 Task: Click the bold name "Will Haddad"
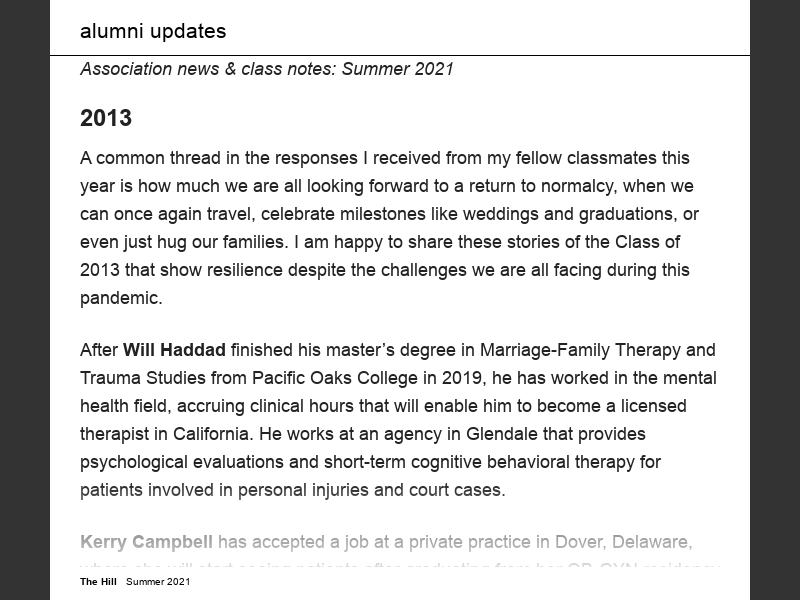[x=174, y=350]
